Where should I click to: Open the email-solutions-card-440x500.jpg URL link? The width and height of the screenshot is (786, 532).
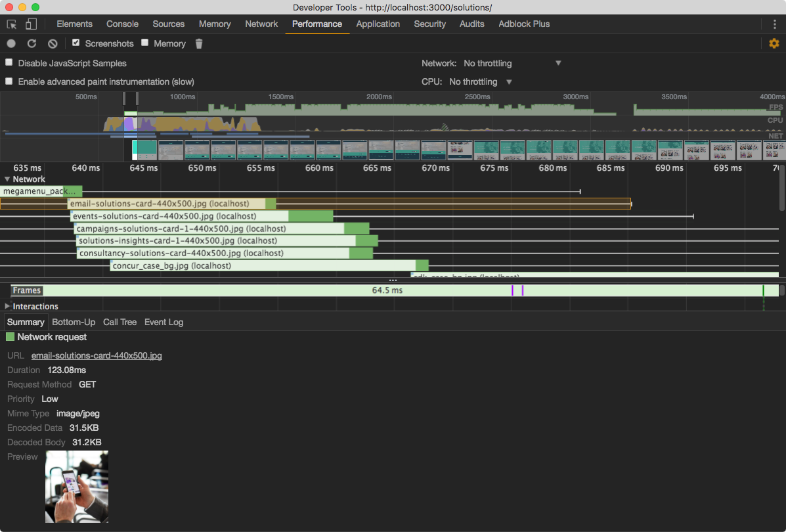pos(97,355)
